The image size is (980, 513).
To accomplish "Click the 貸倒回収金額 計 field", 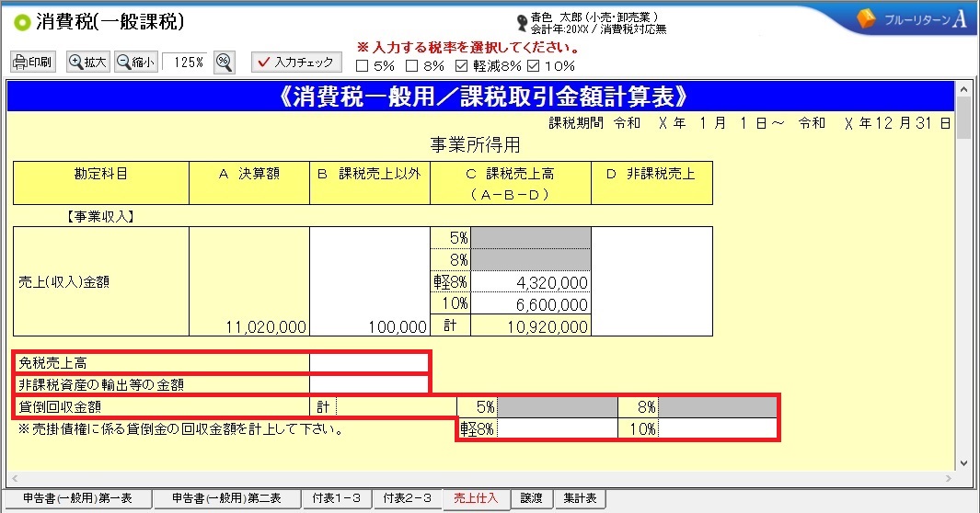I will coord(397,407).
